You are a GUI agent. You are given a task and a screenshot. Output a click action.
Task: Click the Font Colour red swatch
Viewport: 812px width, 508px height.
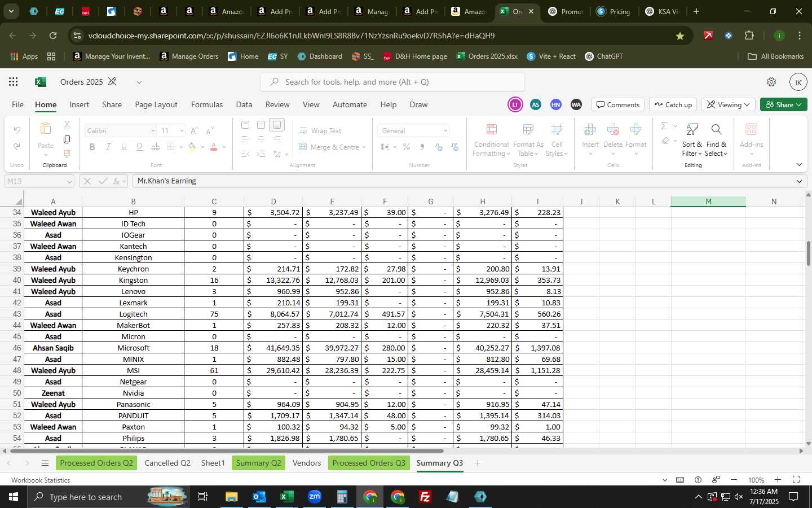[214, 147]
